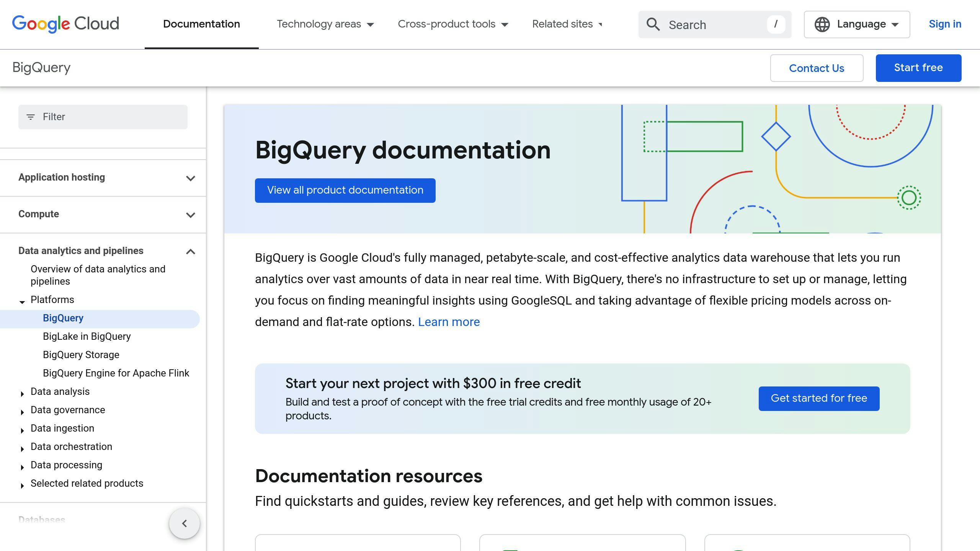This screenshot has height=551, width=980.
Task: Select the Documentation tab
Action: tap(201, 24)
